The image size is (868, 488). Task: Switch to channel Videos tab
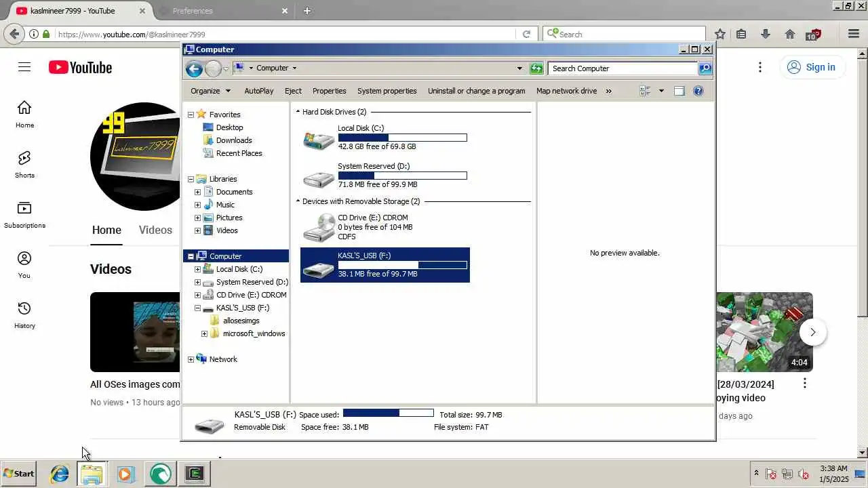155,230
